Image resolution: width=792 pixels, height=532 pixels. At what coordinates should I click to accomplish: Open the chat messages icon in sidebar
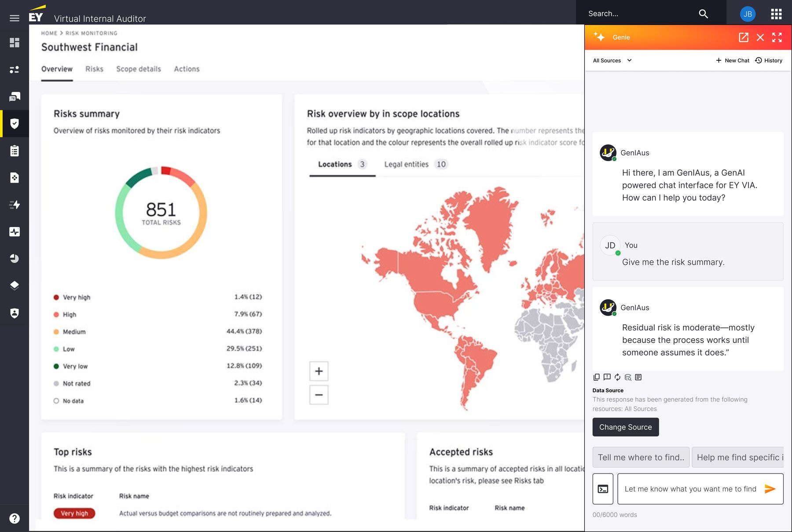point(15,96)
